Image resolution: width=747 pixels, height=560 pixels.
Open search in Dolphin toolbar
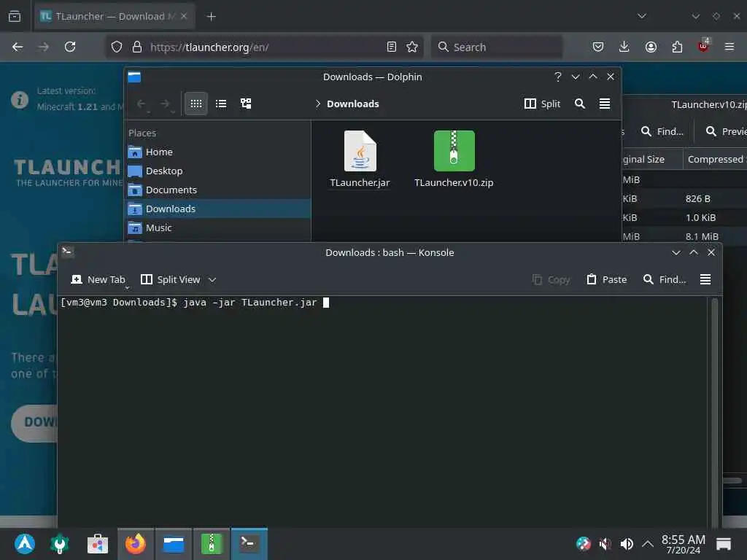coord(580,104)
